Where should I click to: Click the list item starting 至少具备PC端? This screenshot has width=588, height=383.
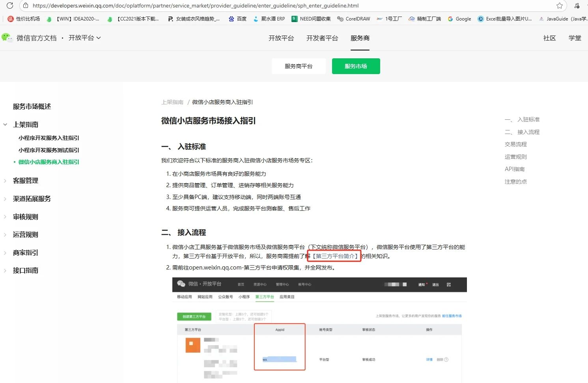237,197
